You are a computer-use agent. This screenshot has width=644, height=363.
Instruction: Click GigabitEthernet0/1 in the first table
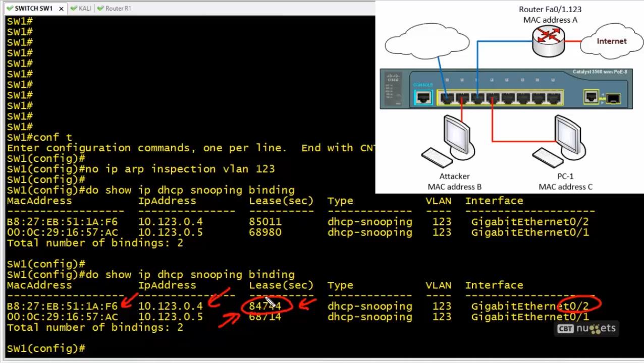[x=530, y=232]
